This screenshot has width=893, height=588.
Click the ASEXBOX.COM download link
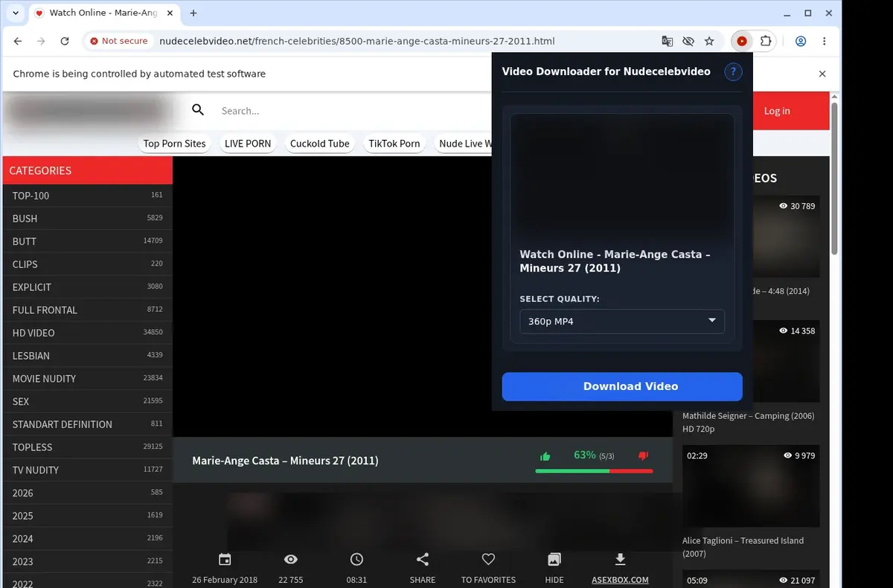pyautogui.click(x=620, y=580)
